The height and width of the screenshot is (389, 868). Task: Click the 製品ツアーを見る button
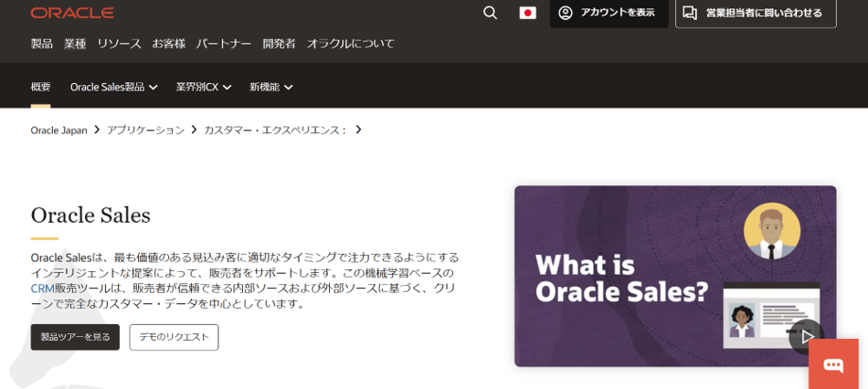pos(75,337)
